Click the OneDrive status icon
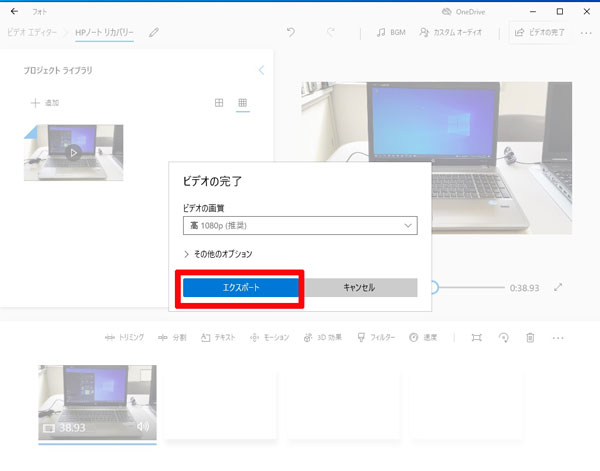The width and height of the screenshot is (600, 471). point(447,12)
